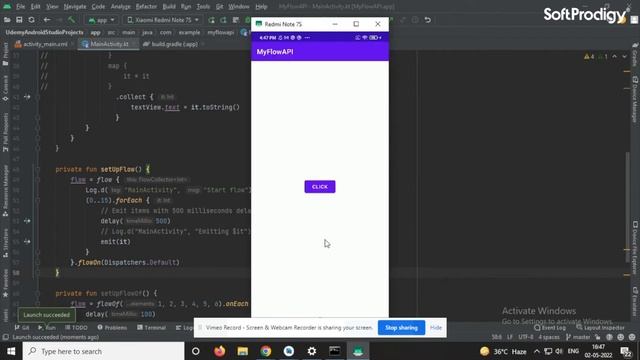Click the Rerun app icon beside device selector
640x360 pixels.
[x=211, y=20]
